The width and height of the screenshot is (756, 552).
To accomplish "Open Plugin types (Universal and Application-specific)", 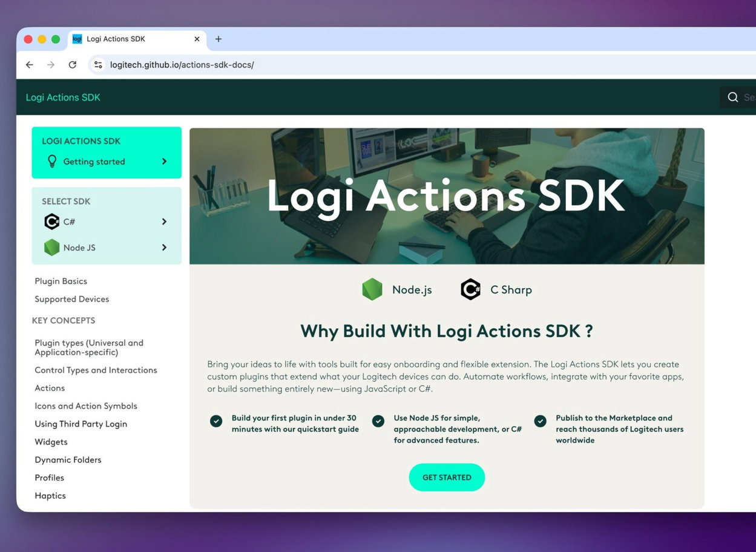I will (89, 347).
